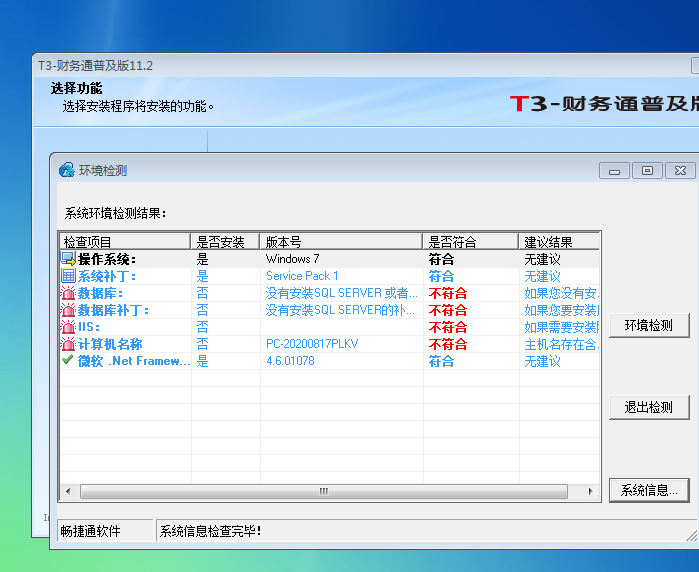Click the 没有安装SQL SERVER的补... cell

[x=341, y=310]
